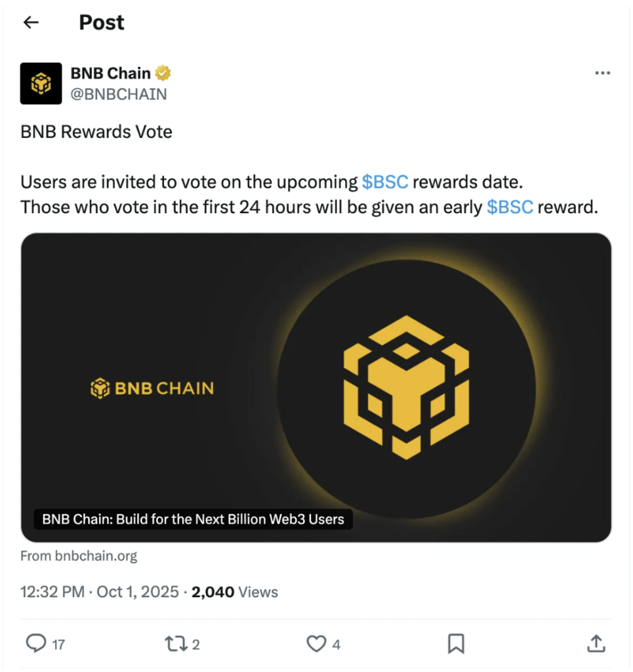Click the @BNBCHAIN handle
The width and height of the screenshot is (633, 672).
119,94
